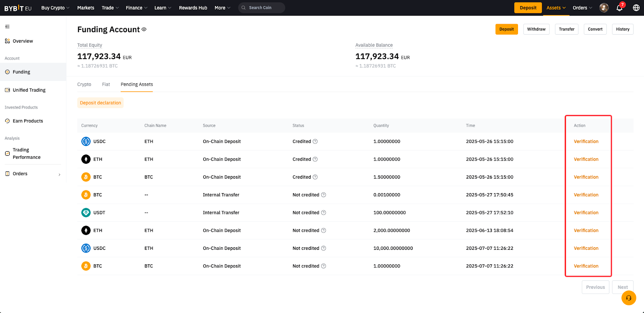Expand Orders in the left sidebar
This screenshot has height=313, width=644.
(33, 174)
